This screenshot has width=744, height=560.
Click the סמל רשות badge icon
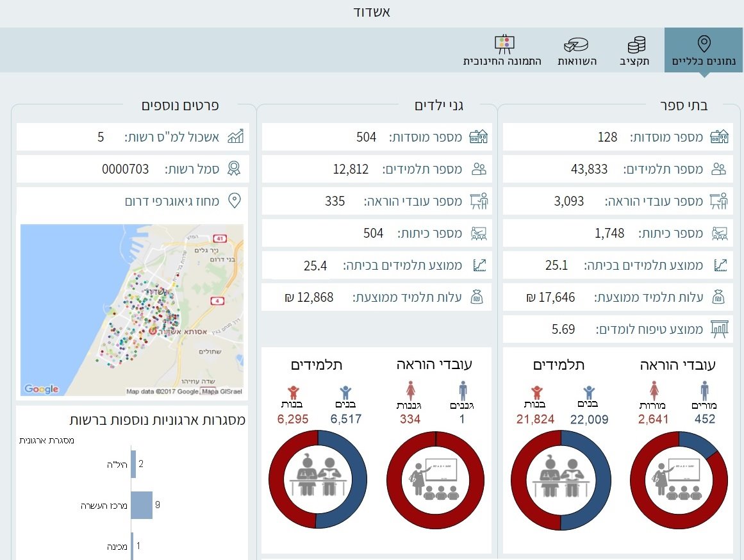point(235,169)
